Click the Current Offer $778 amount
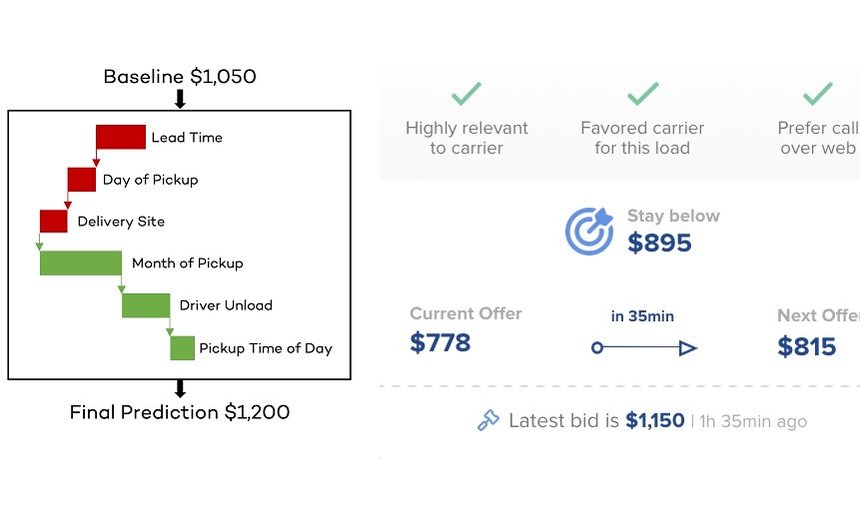Screen dimensions: 860x517 click(440, 343)
